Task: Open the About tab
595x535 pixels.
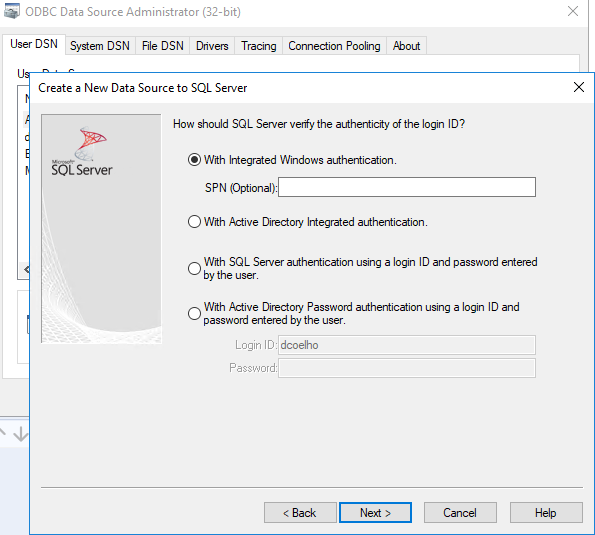Action: (406, 46)
